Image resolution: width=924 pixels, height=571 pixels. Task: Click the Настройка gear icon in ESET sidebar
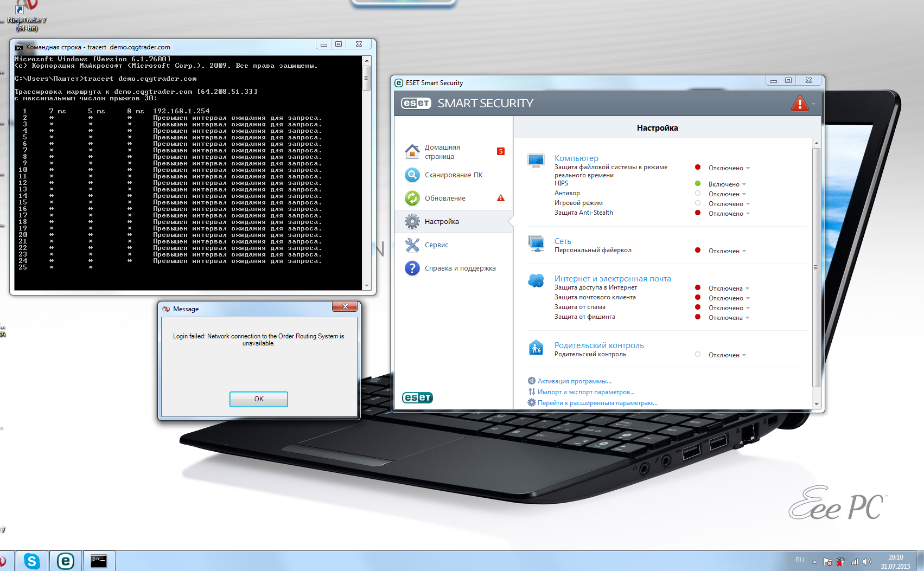click(412, 222)
